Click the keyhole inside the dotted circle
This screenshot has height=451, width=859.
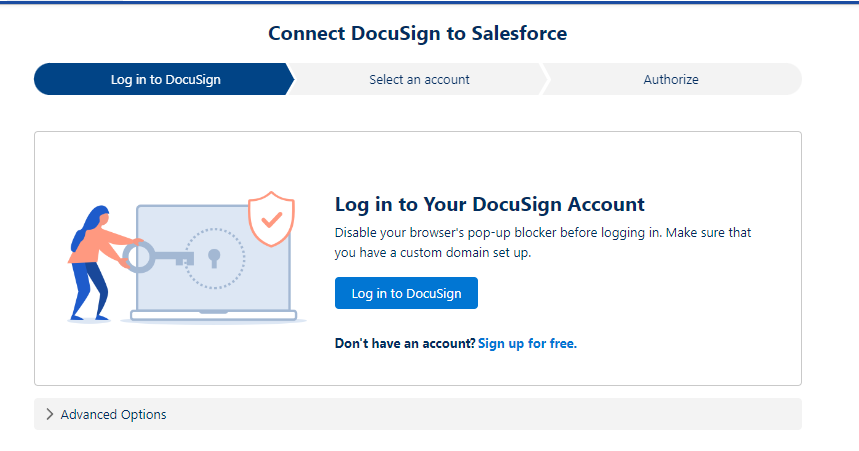click(213, 258)
